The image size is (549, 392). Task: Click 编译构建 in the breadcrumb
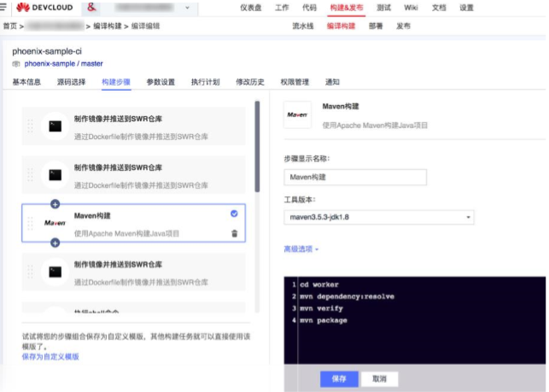click(x=108, y=26)
